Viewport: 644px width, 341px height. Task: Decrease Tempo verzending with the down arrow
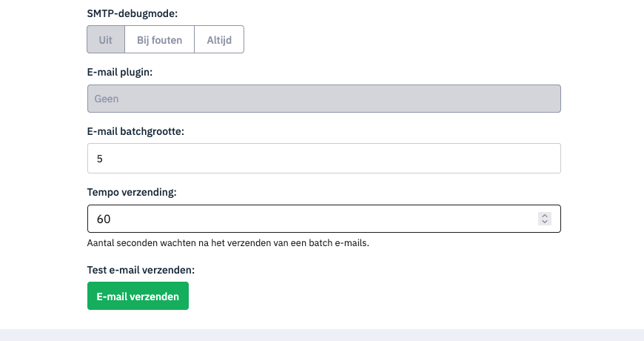tap(545, 222)
